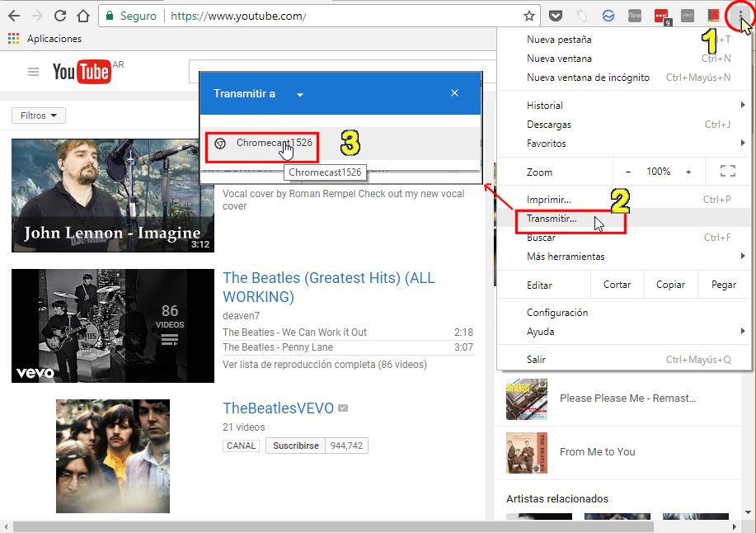
Task: Bookmark page with the star icon
Action: [x=529, y=16]
